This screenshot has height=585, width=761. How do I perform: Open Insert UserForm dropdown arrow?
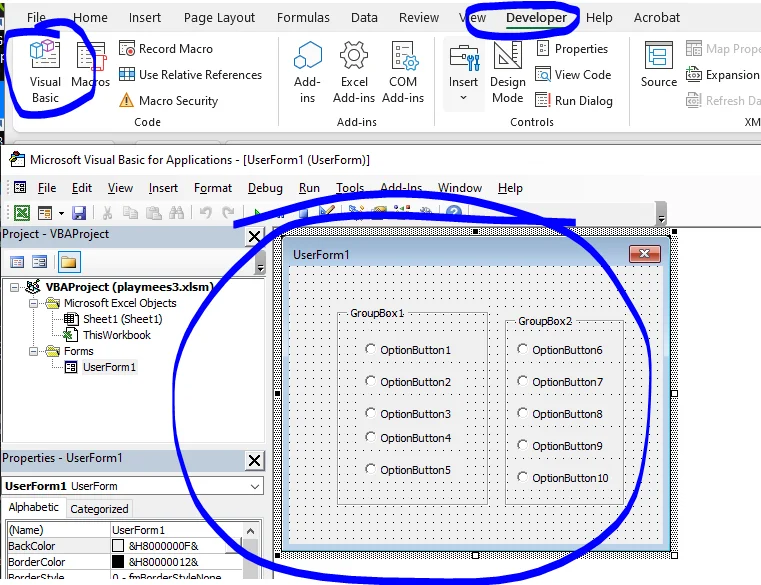(x=61, y=213)
